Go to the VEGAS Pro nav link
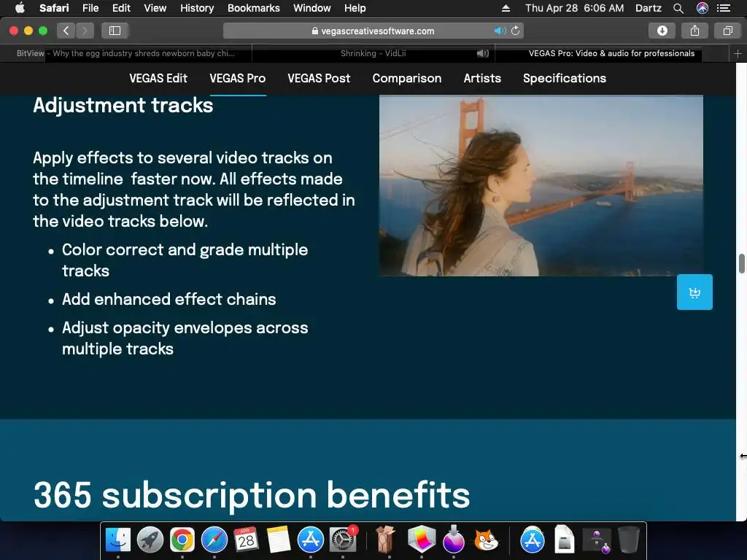Screen dimensions: 747x560 pos(238,78)
